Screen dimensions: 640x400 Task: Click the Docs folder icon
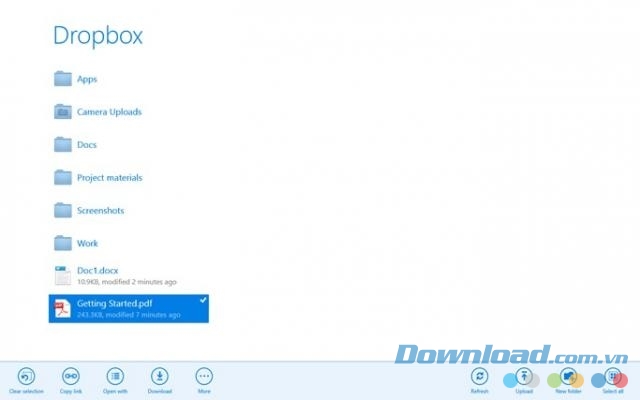tap(63, 144)
